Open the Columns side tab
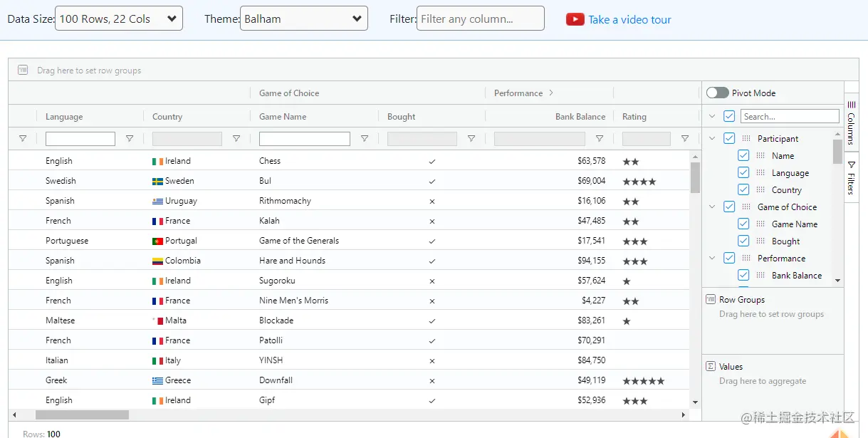 click(x=851, y=122)
